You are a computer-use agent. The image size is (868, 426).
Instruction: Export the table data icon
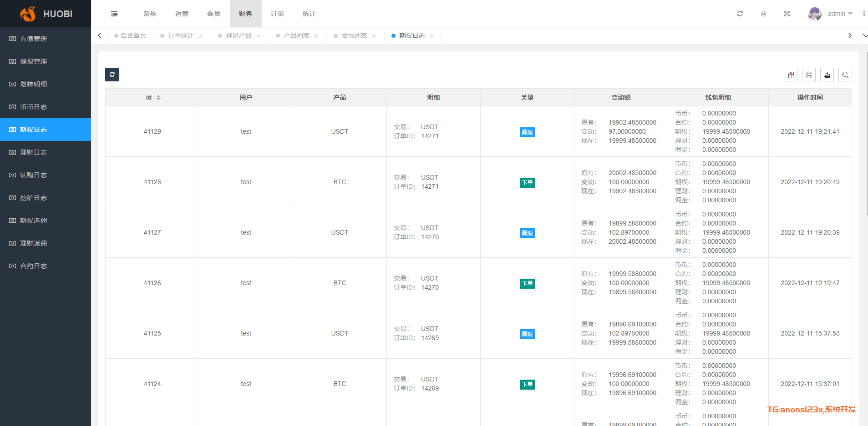tap(827, 75)
